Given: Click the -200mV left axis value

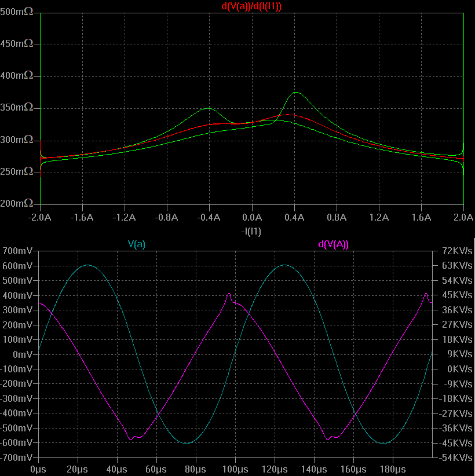Looking at the screenshot, I should 16,384.
